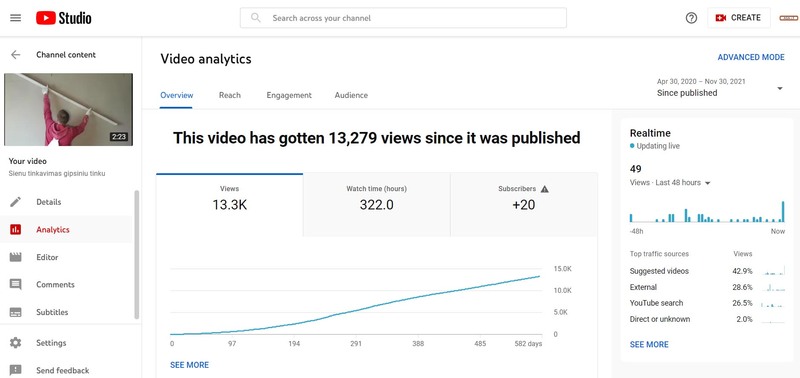Click the YouTube Studio logo
800x378 pixels.
click(64, 18)
